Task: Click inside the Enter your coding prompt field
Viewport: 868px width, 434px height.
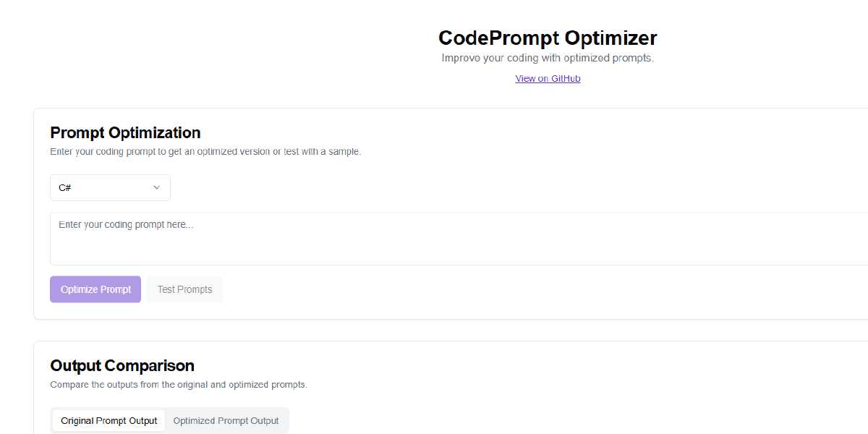Action: [289, 239]
